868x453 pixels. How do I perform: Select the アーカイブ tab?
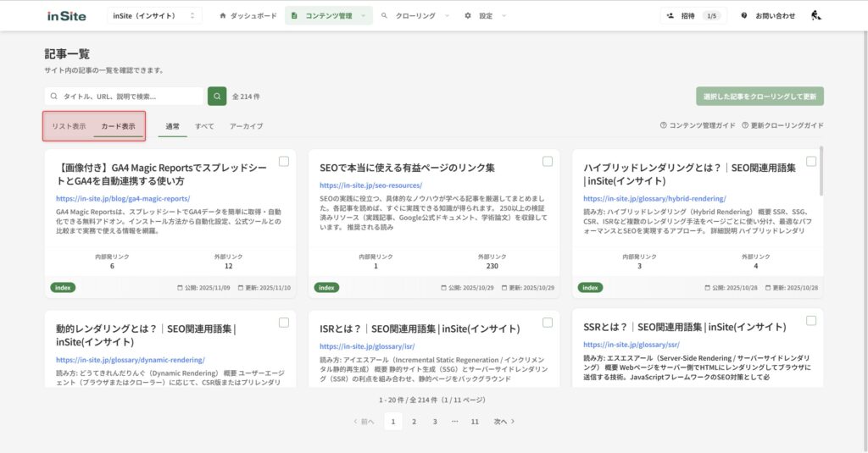coord(247,126)
